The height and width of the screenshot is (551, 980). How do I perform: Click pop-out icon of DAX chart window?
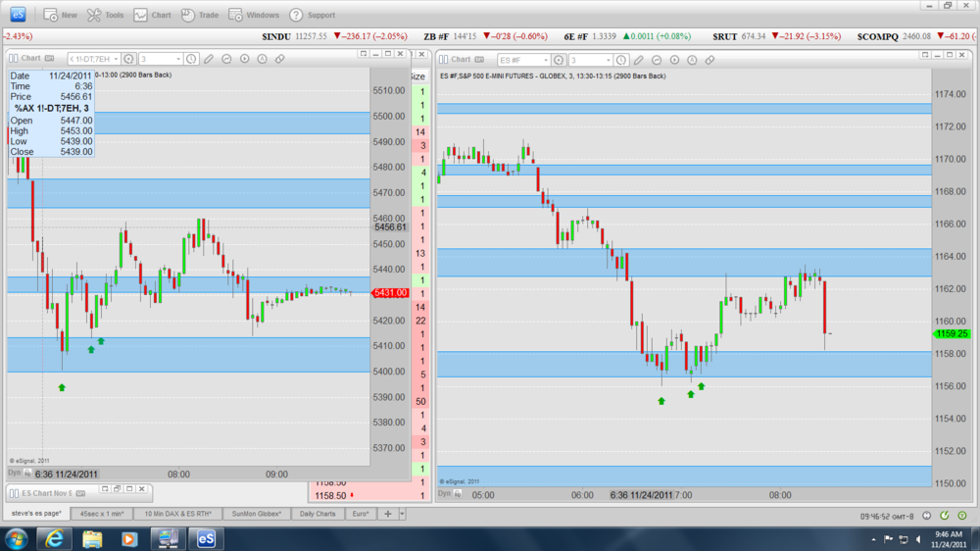coord(364,54)
